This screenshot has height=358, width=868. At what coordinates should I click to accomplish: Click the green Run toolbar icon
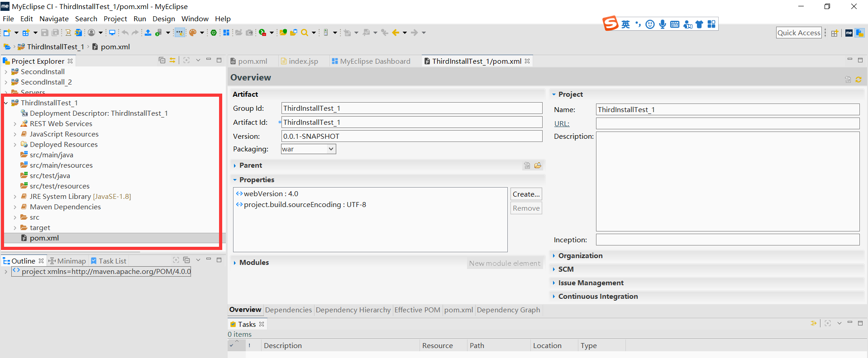[x=262, y=33]
